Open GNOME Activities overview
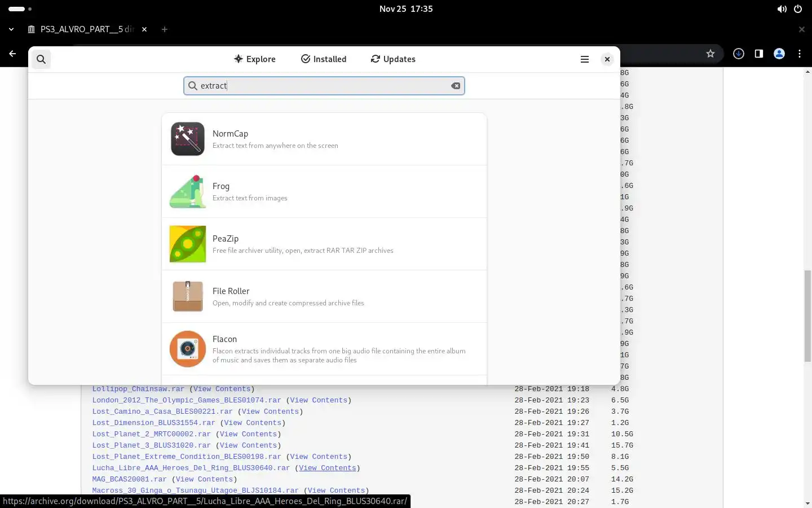Image resolution: width=812 pixels, height=508 pixels. tap(20, 9)
